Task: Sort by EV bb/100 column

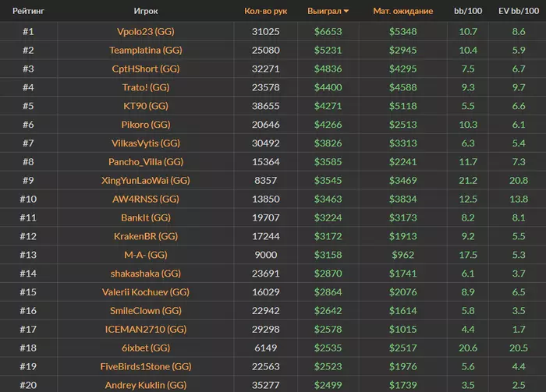Action: pyautogui.click(x=517, y=12)
